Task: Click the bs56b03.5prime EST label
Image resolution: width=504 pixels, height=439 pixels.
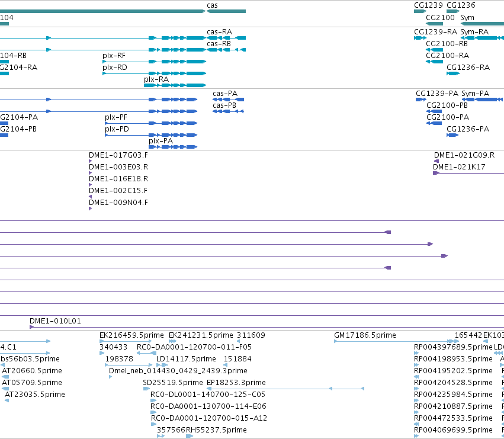Action: 30,359
